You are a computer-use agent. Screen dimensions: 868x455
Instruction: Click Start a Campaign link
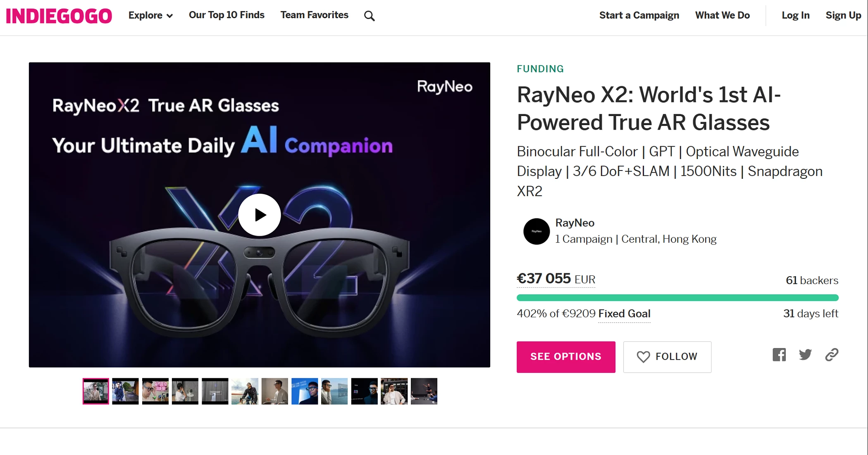(639, 16)
